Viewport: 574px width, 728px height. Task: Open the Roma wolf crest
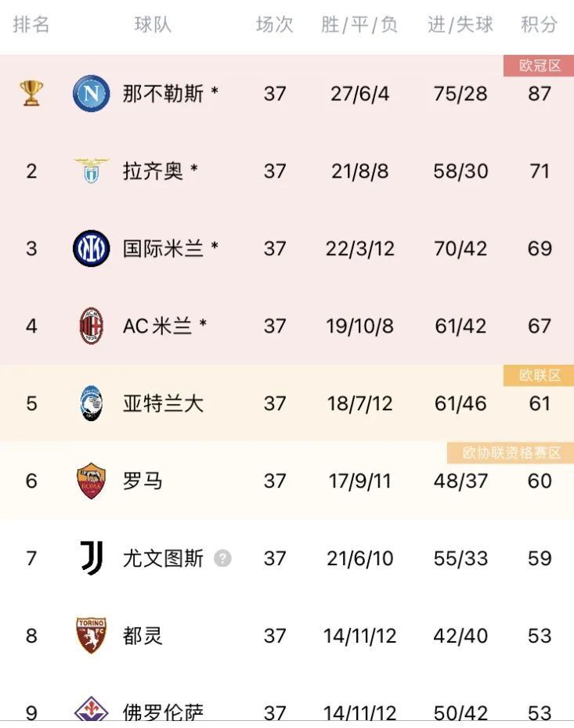pos(92,481)
